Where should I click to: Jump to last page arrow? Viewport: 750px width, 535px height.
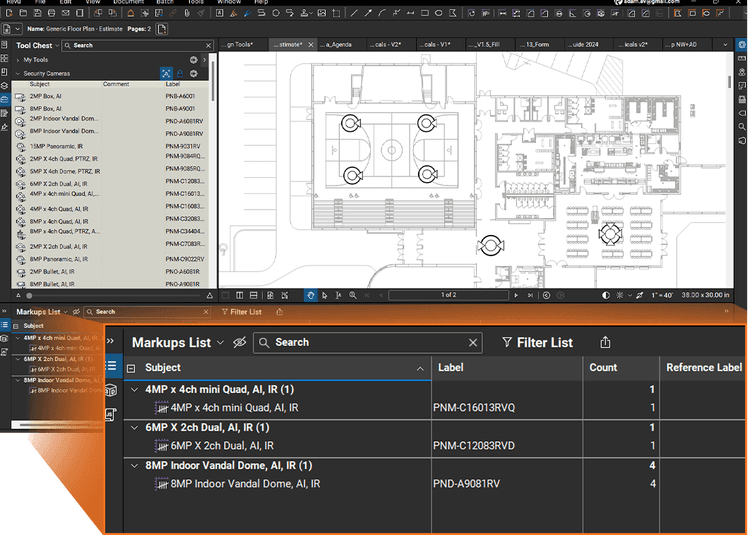click(530, 295)
